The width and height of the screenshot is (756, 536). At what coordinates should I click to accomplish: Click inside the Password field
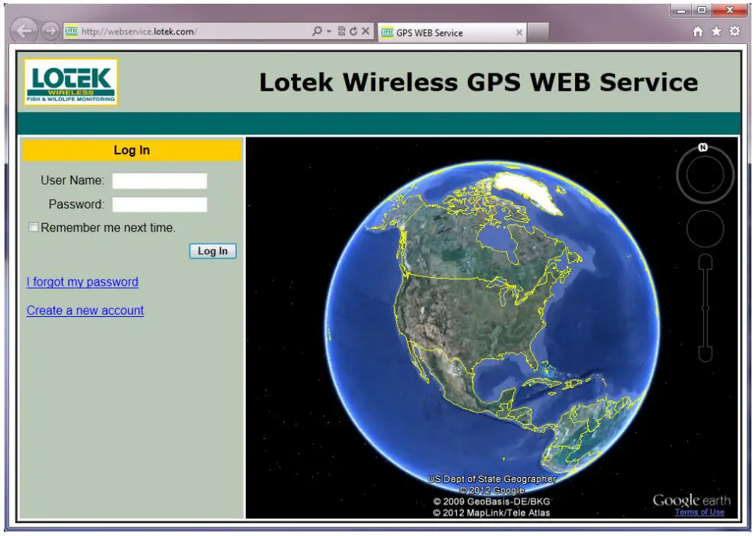click(159, 204)
